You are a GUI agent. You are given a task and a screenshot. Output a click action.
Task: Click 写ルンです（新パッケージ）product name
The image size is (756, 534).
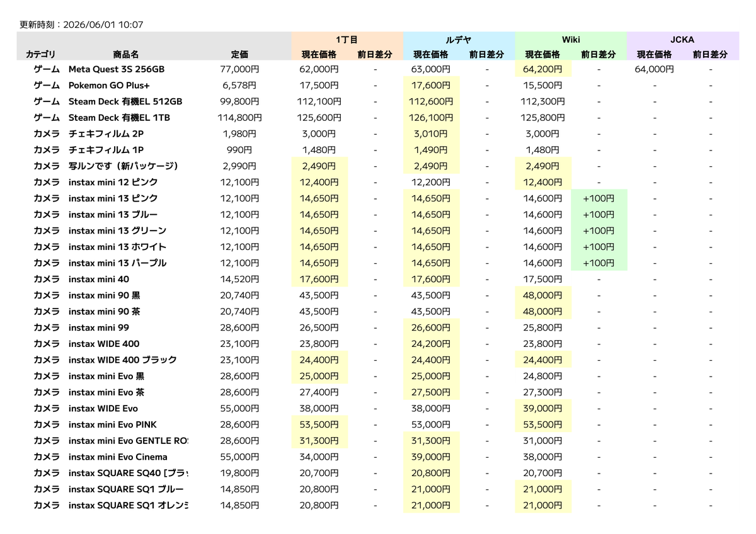tap(123, 166)
